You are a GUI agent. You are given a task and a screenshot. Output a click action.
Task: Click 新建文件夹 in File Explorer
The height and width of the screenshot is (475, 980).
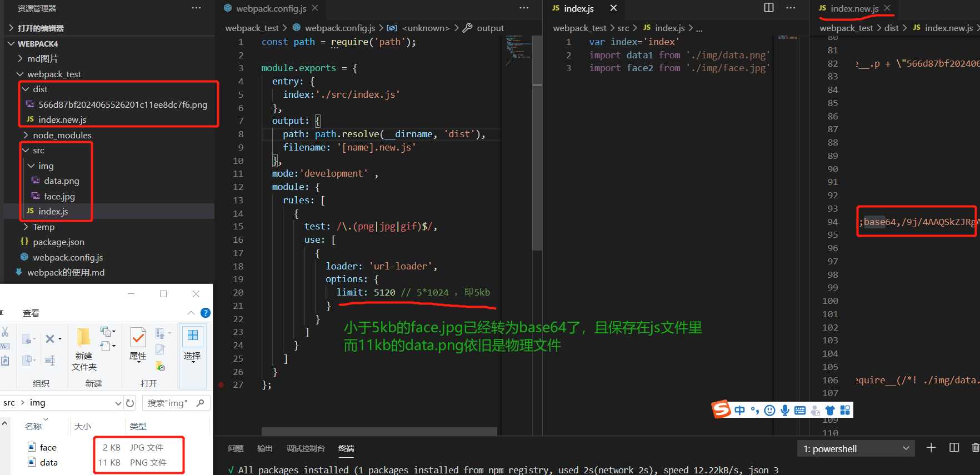pos(84,349)
